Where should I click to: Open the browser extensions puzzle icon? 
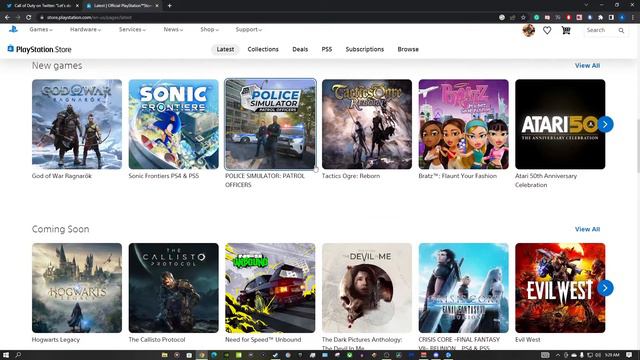point(600,18)
